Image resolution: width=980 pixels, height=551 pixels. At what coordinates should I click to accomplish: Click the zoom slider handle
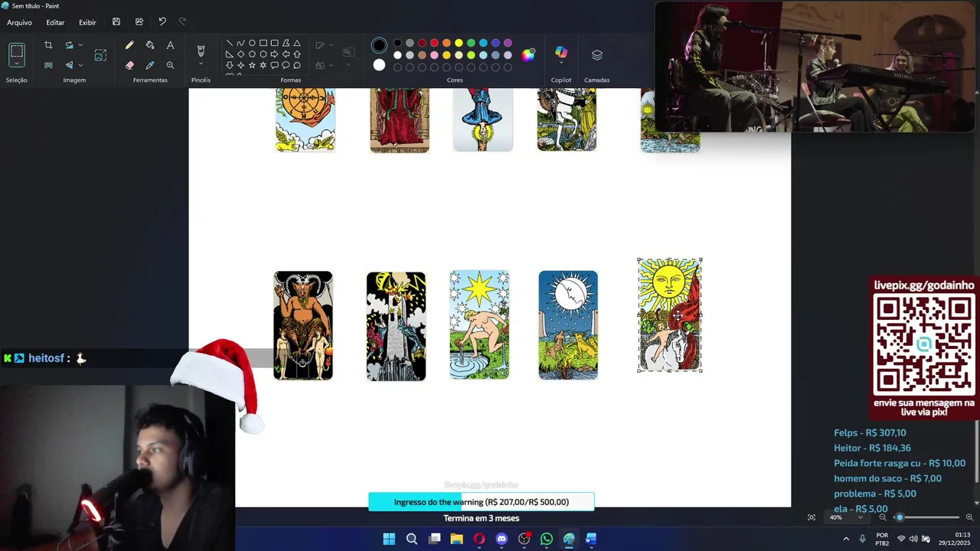(x=900, y=517)
